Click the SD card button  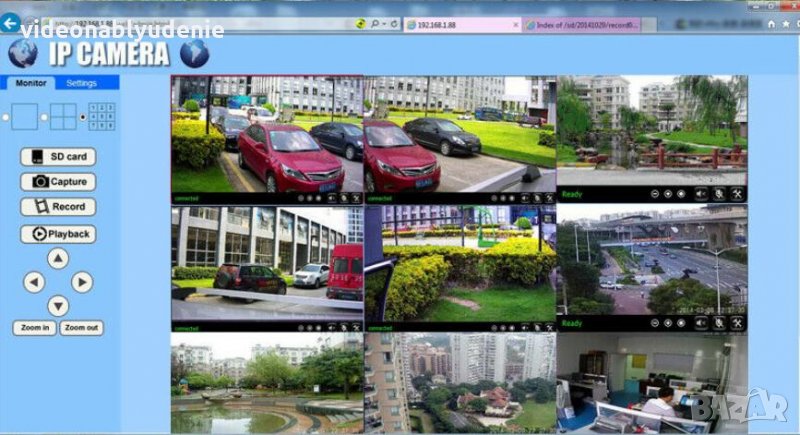coord(58,157)
